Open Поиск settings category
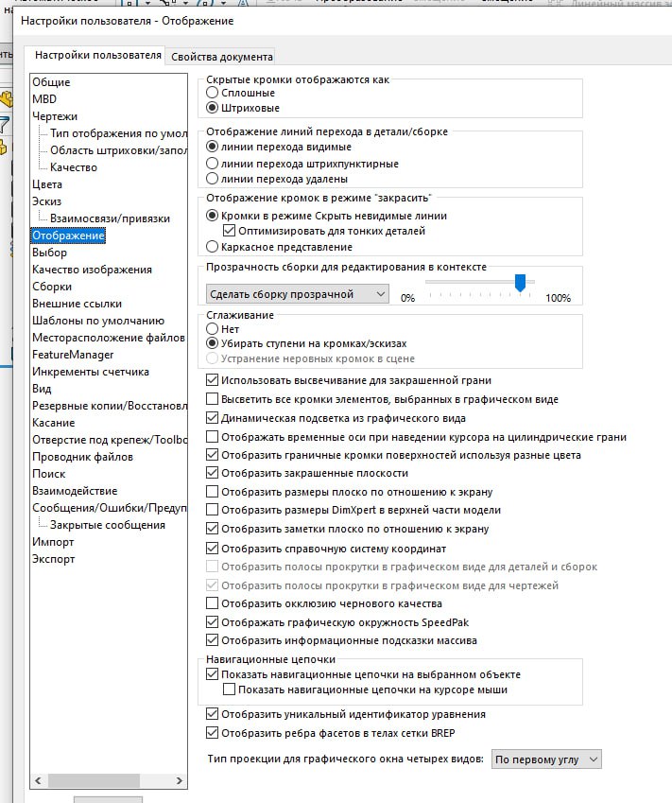672x803 pixels. pos(48,474)
